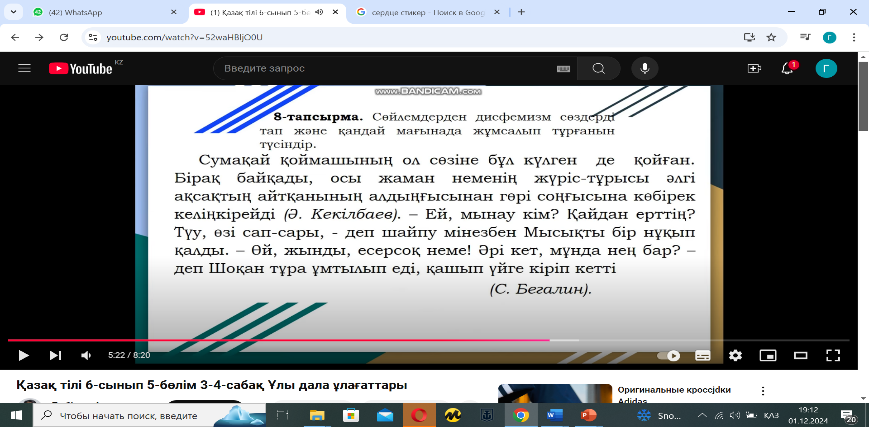Open YouTube notifications bell
The height and width of the screenshot is (427, 869).
click(788, 68)
